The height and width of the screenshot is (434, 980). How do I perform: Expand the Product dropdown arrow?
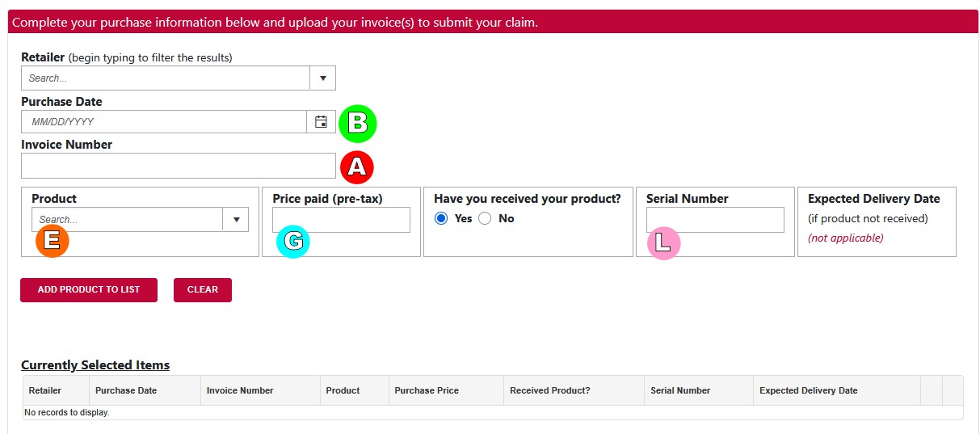tap(236, 220)
